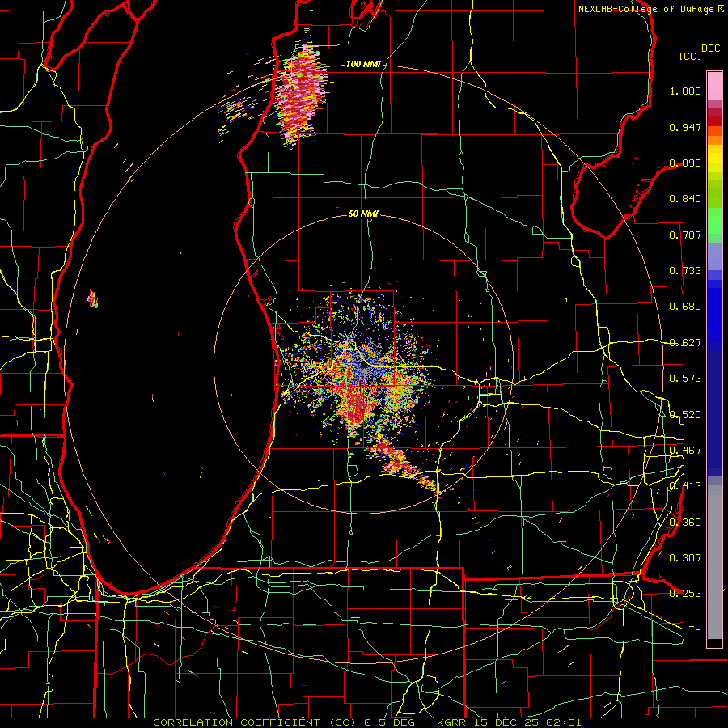
Task: Click the [CC] legend unit label
Action: (x=690, y=56)
